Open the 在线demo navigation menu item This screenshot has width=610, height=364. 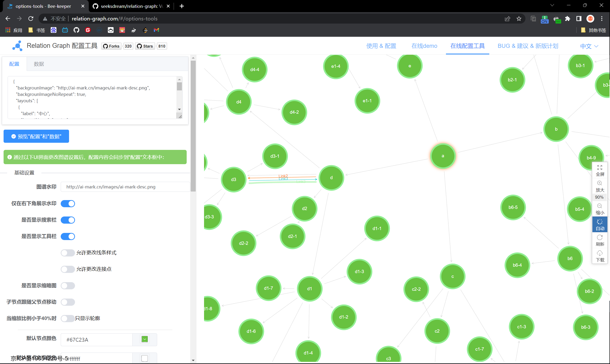(x=424, y=46)
